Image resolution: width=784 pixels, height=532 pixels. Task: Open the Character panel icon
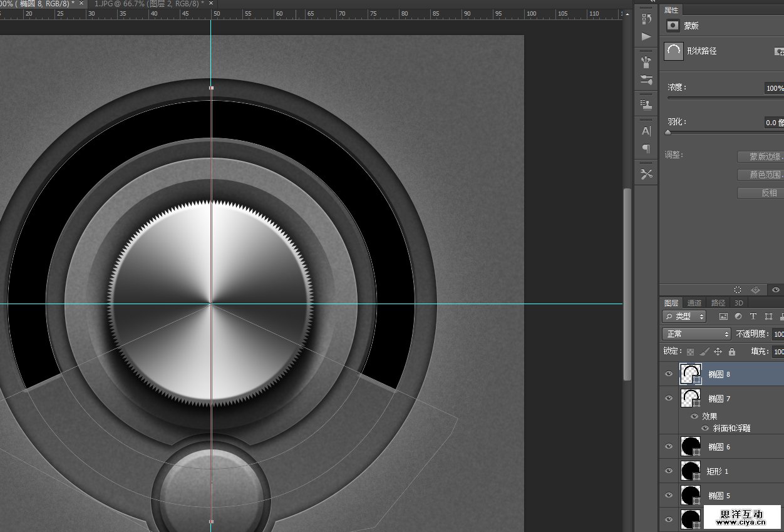tap(646, 131)
